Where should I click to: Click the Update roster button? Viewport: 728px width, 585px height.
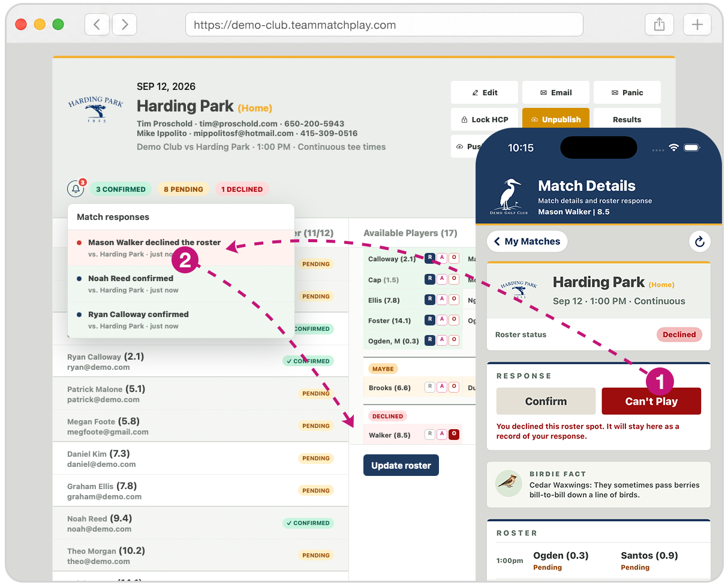pos(401,465)
